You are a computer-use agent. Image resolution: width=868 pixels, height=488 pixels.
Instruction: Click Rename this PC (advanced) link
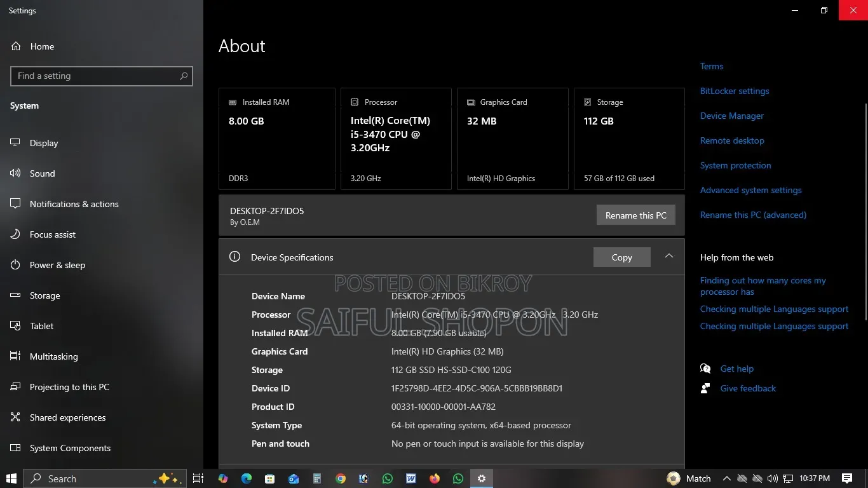(x=753, y=215)
